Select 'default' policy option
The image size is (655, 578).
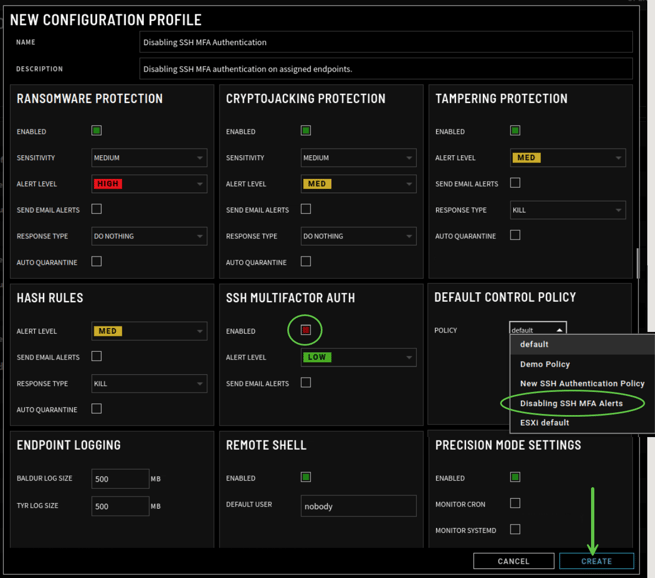click(582, 345)
